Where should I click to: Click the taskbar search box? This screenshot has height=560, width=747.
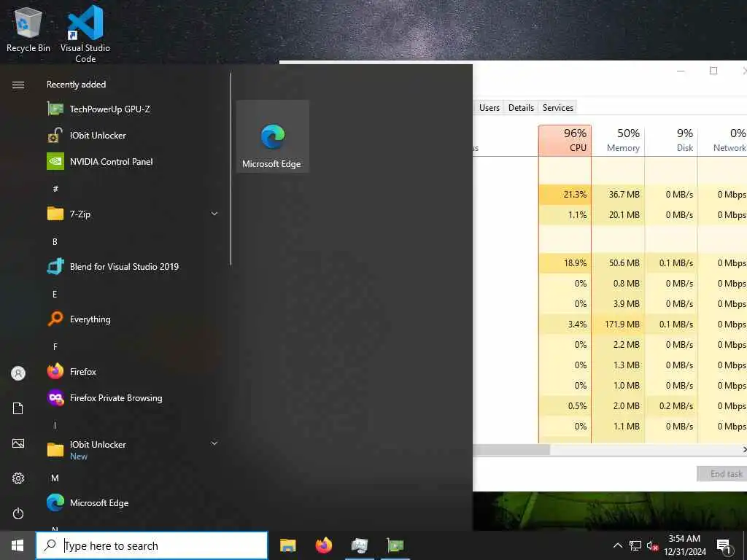click(152, 545)
